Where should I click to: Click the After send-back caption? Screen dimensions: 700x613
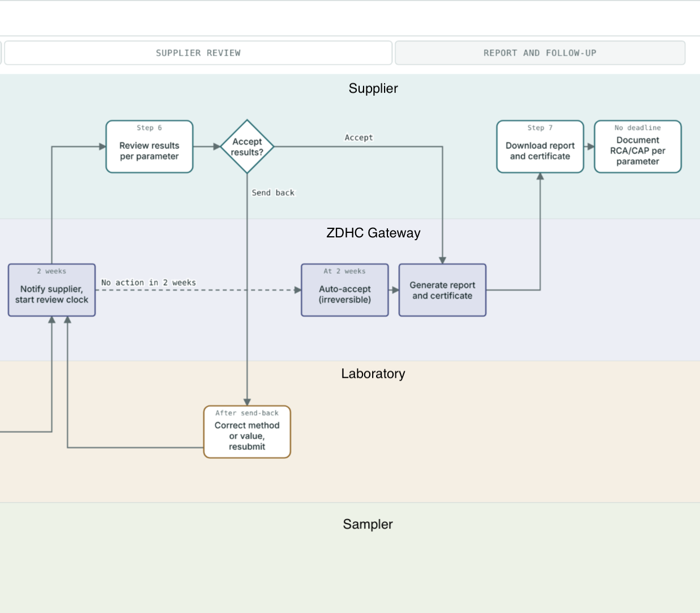coord(247,413)
